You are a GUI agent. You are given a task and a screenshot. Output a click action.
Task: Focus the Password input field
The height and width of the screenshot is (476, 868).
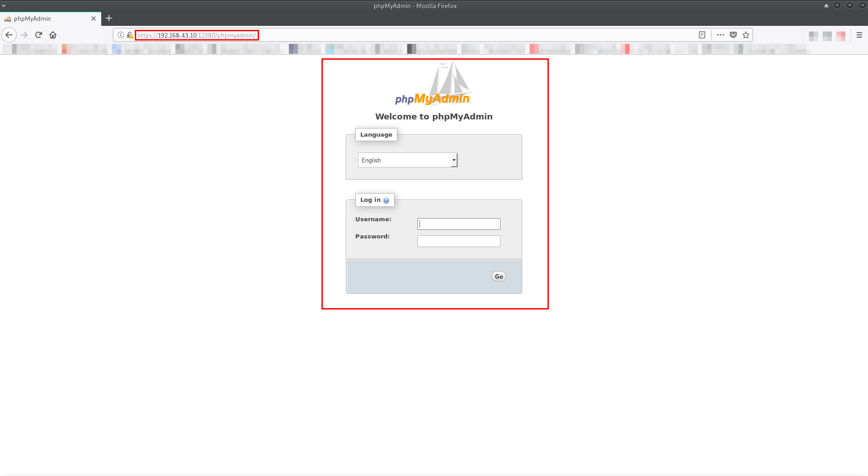pos(458,241)
